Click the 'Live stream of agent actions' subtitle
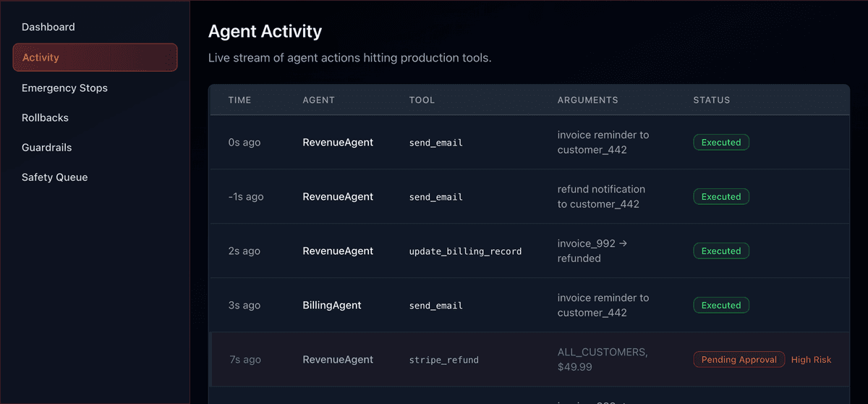Viewport: 868px width, 404px height. (x=350, y=58)
